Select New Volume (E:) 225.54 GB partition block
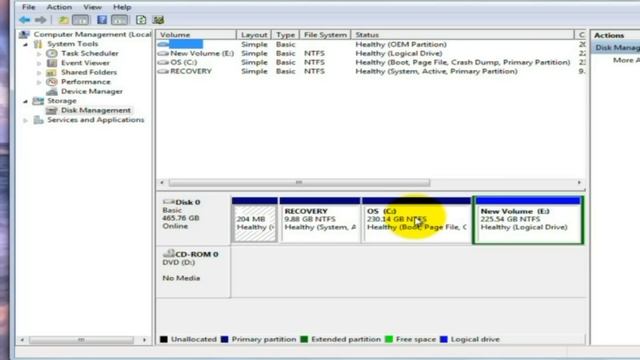Image resolution: width=640 pixels, height=360 pixels. coord(528,220)
